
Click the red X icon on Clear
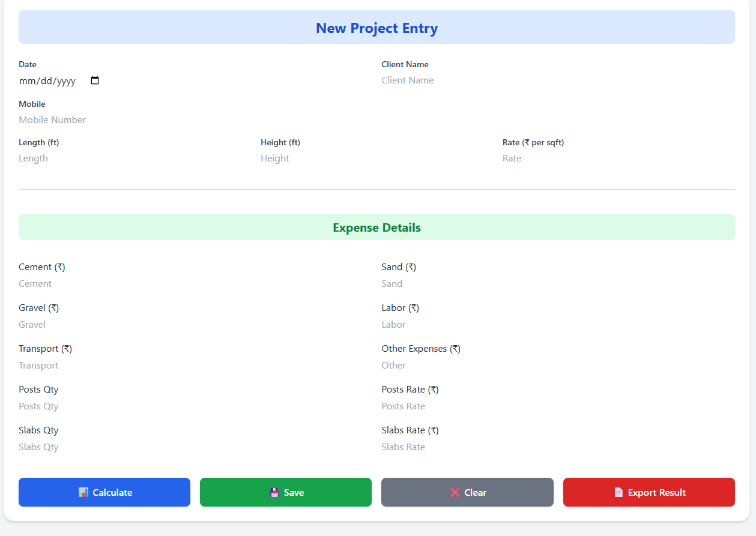click(x=455, y=492)
